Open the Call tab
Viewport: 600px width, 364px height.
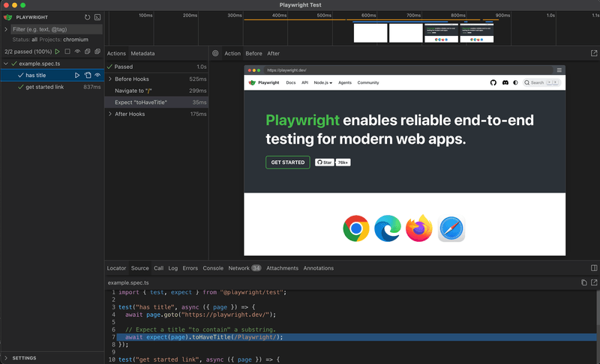point(158,268)
